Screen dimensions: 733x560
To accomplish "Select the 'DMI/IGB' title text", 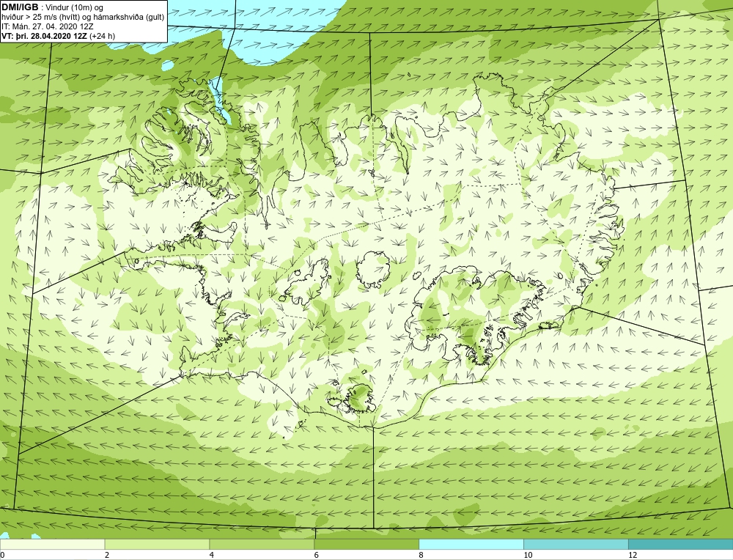I will point(20,7).
